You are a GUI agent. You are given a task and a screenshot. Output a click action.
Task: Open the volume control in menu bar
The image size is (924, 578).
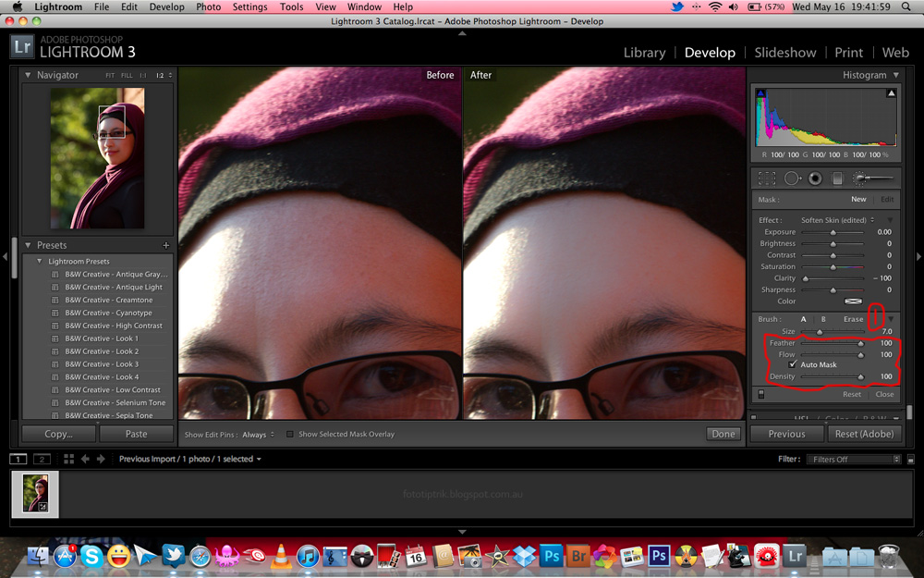pos(733,7)
